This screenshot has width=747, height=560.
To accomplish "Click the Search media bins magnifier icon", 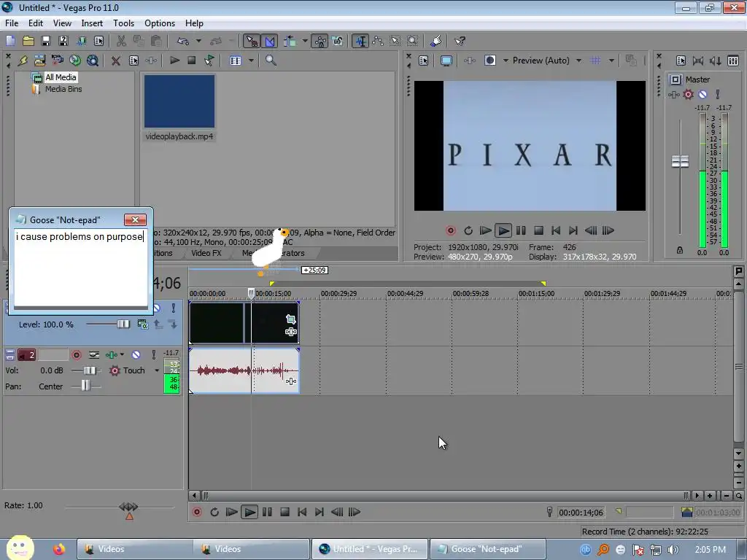I will (x=271, y=61).
